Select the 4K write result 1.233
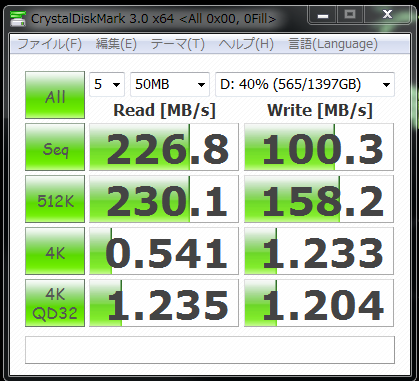The image size is (419, 381). 319,251
